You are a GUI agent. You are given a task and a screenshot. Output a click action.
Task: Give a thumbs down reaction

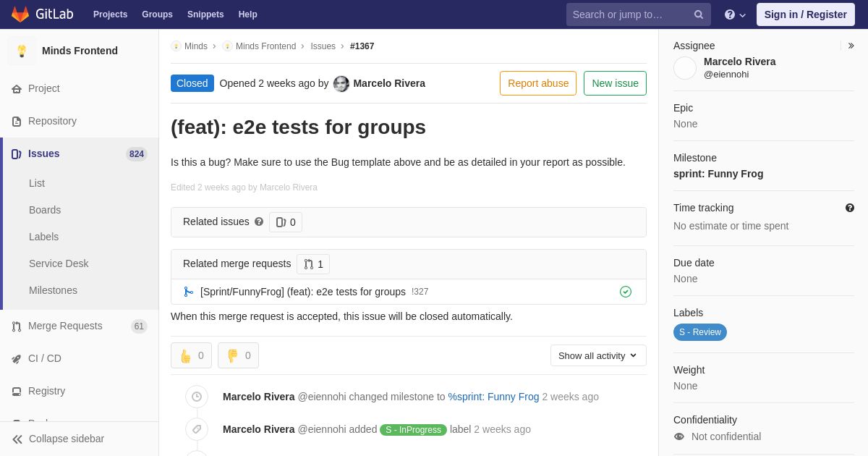(238, 355)
